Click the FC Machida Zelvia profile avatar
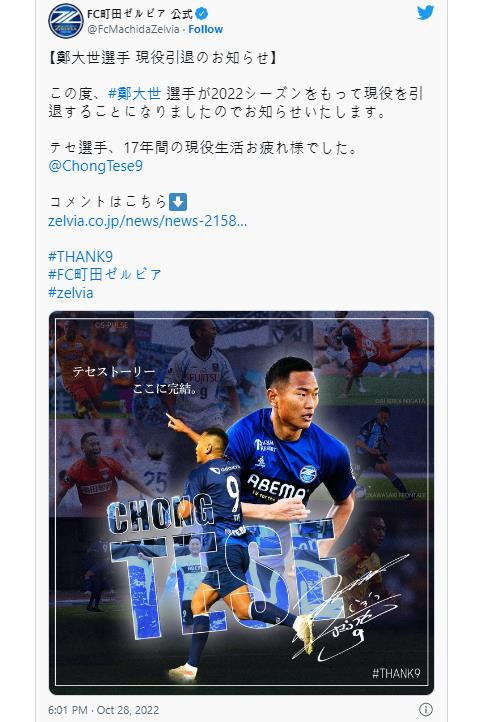483x722 pixels. 65,21
